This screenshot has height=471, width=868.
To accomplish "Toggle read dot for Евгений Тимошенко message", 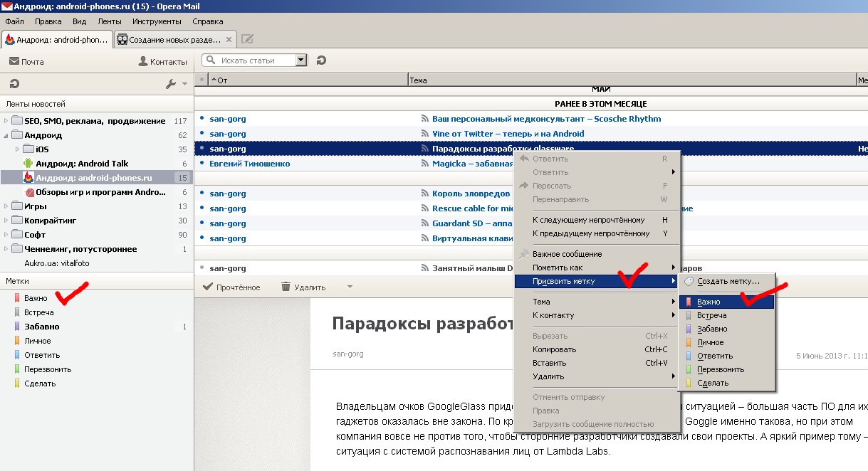I will click(202, 163).
